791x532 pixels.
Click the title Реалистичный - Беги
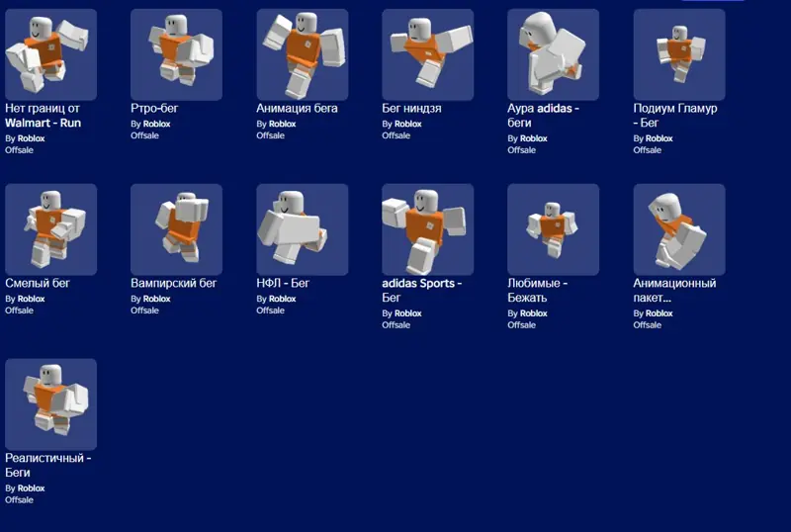tap(47, 466)
